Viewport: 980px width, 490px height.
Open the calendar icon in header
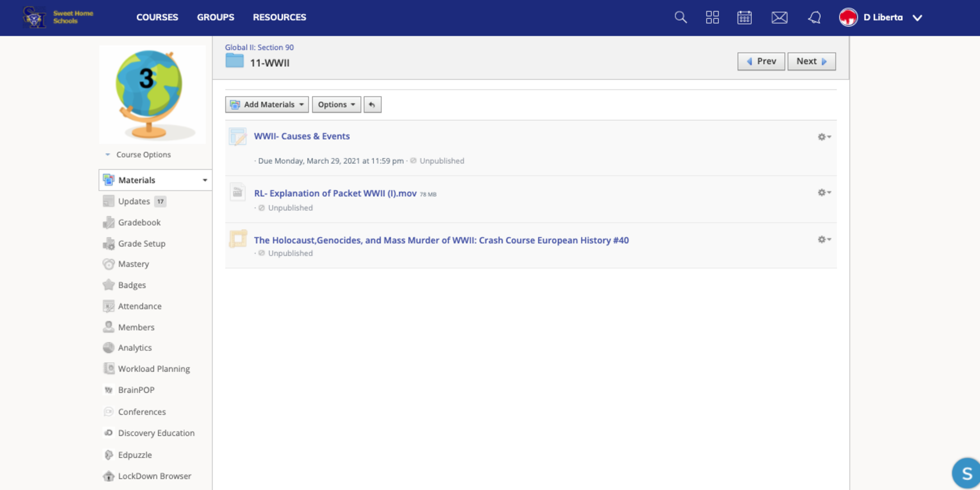pos(744,18)
